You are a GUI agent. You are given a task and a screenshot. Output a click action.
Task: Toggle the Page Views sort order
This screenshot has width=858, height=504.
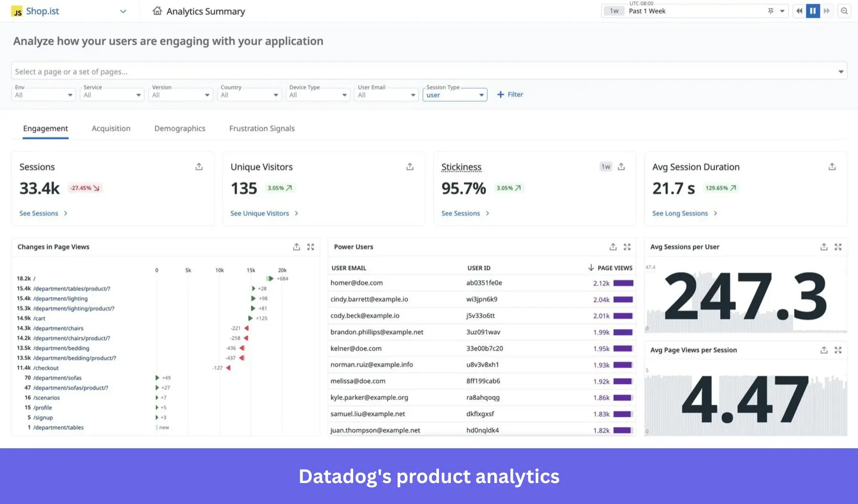(x=592, y=268)
